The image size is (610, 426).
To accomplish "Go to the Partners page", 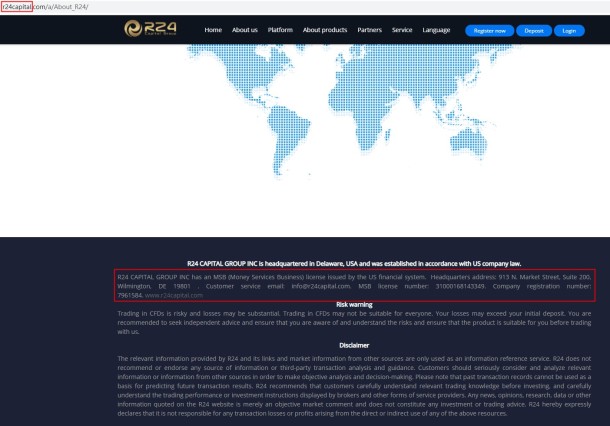I will (x=370, y=30).
